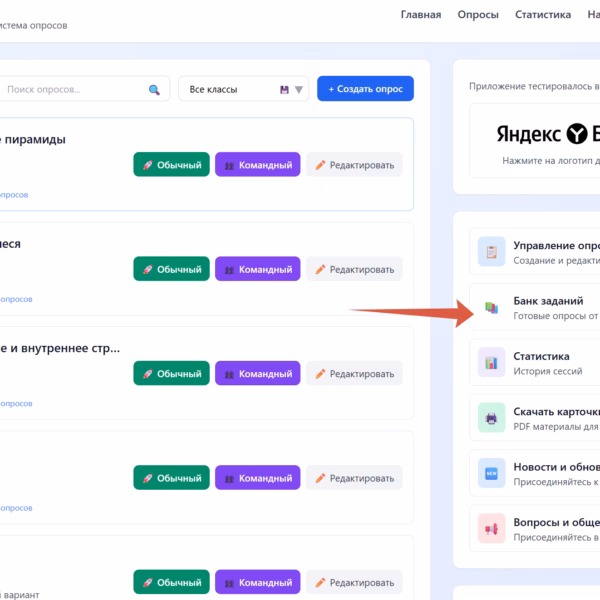Start Командный mode for пирамиды survey
Viewport: 600px width, 600px height.
[x=258, y=165]
